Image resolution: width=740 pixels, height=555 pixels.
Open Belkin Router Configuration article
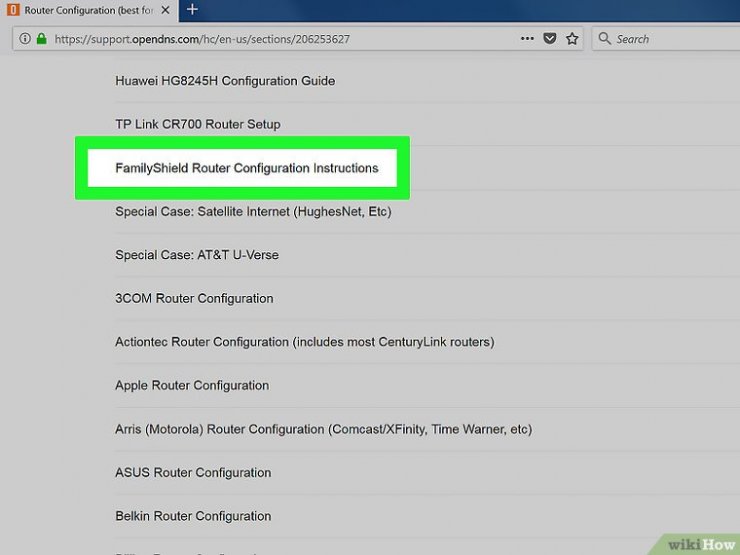point(193,516)
